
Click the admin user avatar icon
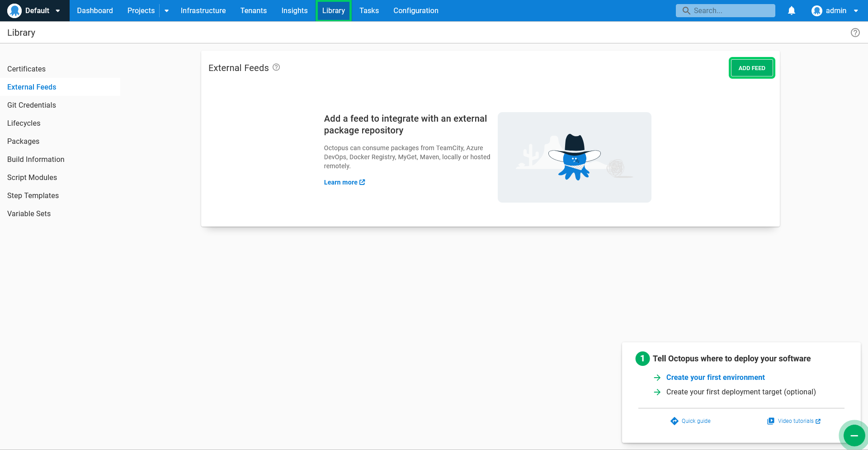816,11
